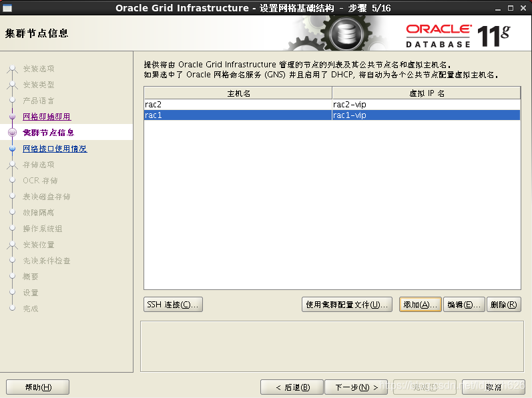The image size is (532, 398).
Task: Click the 帮助(H) button
Action: tap(37, 387)
